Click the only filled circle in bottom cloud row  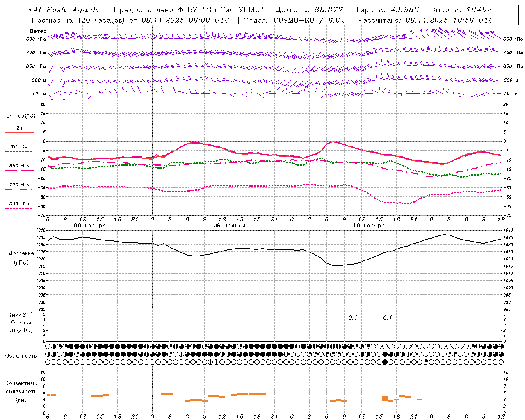[x=385, y=362]
